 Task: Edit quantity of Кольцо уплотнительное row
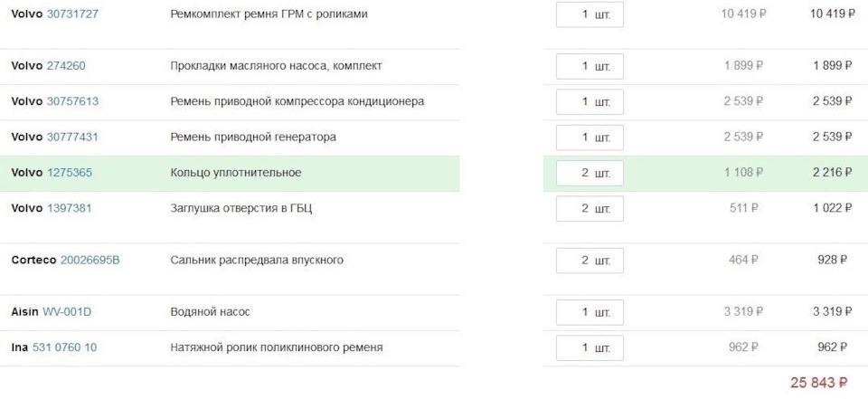590,173
